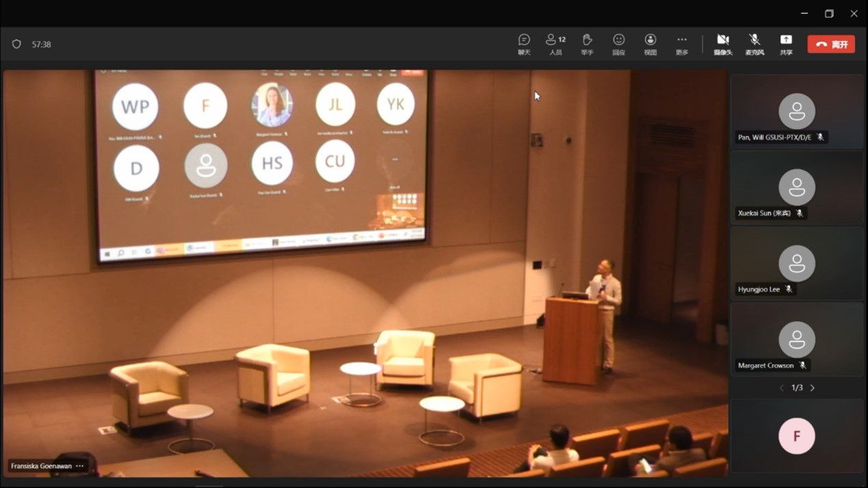Toggle raise hand (举手)
The height and width of the screenshot is (488, 868).
[587, 44]
